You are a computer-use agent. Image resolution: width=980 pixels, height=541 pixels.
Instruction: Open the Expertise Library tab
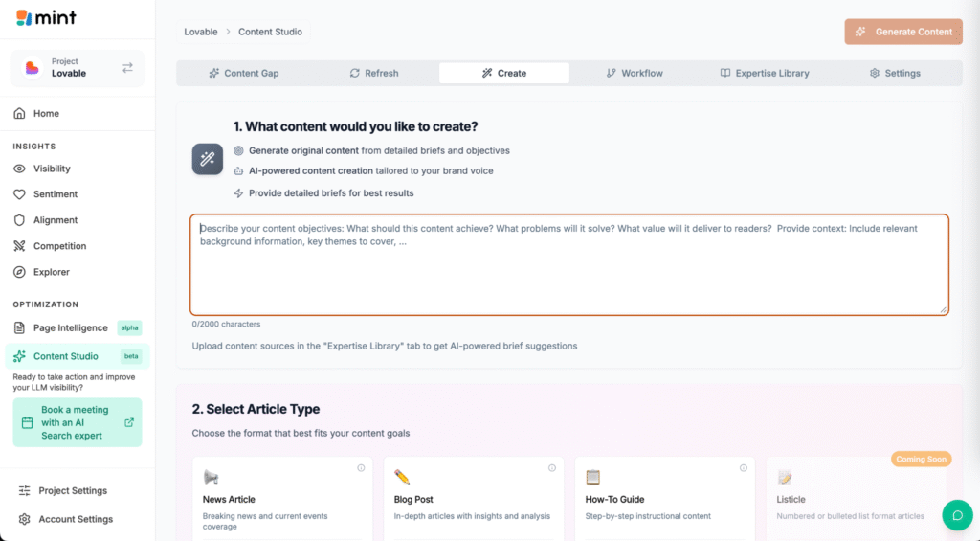pos(764,73)
